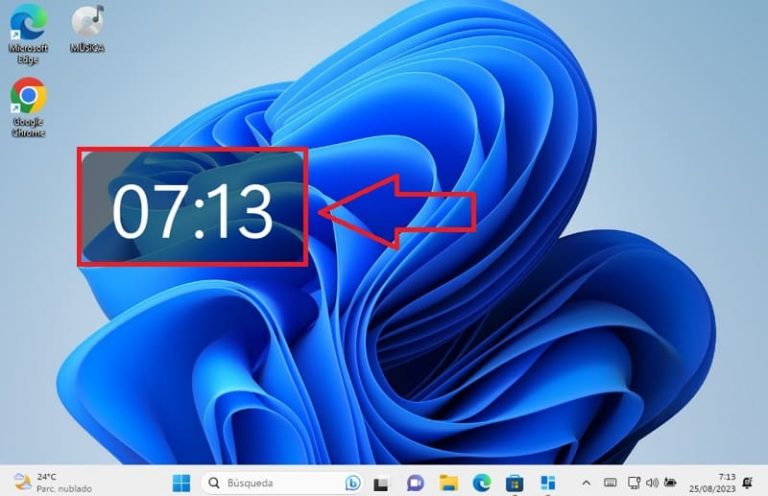Image resolution: width=768 pixels, height=496 pixels.
Task: Open File Explorer from the taskbar
Action: [x=448, y=483]
